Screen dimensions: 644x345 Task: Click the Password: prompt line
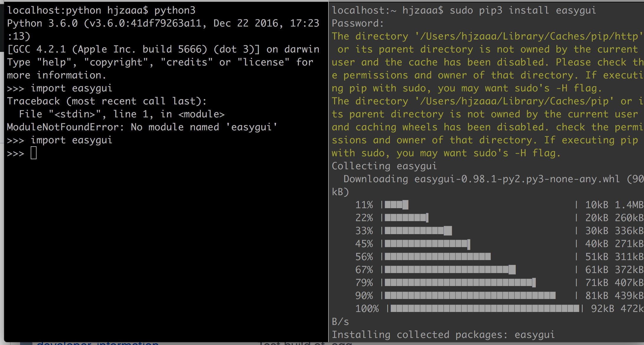(358, 23)
